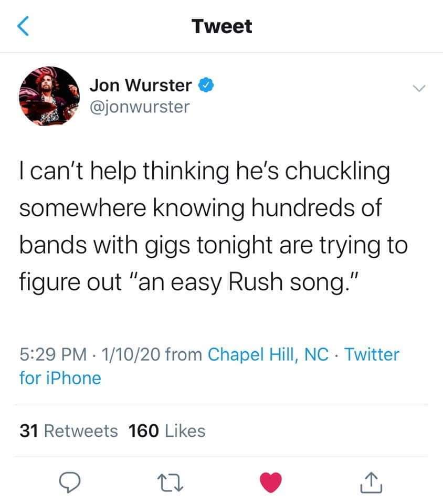
Task: Tap the back arrow icon
Action: point(23,26)
